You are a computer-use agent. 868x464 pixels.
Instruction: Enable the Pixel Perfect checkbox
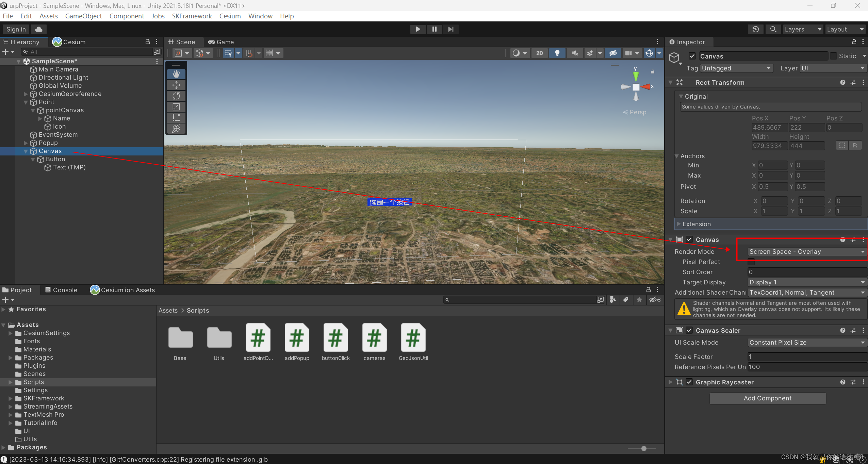(751, 262)
